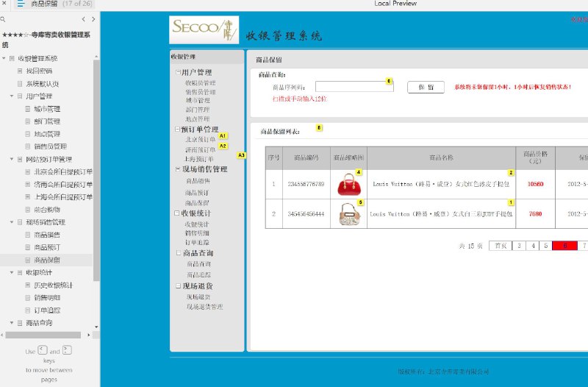Open 现场退货管理 in nav menu
588x387 pixels.
(x=205, y=307)
